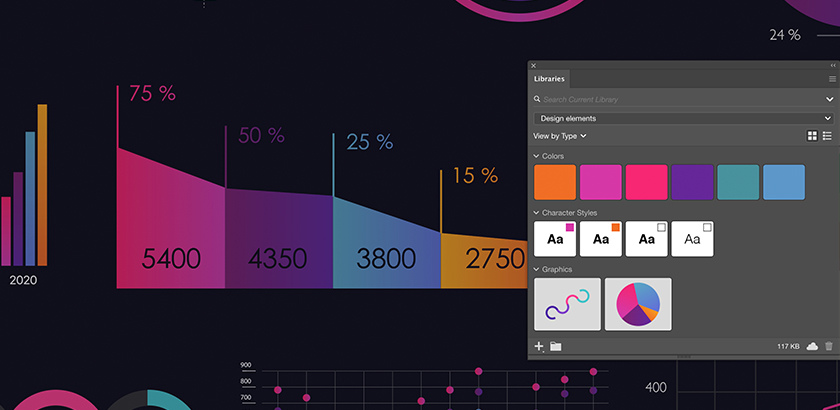Click the 117 KB size label

(788, 347)
